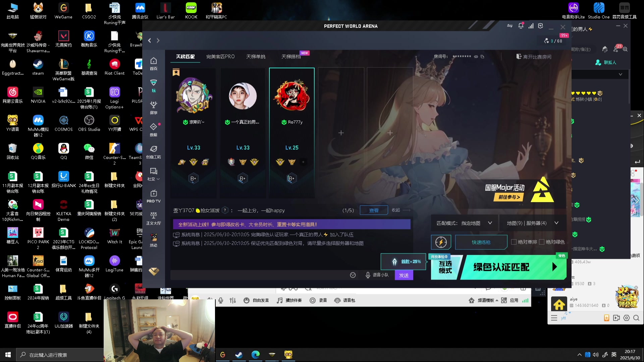
Task: Click the anti-cheat shield icon in title bar
Action: (541, 26)
